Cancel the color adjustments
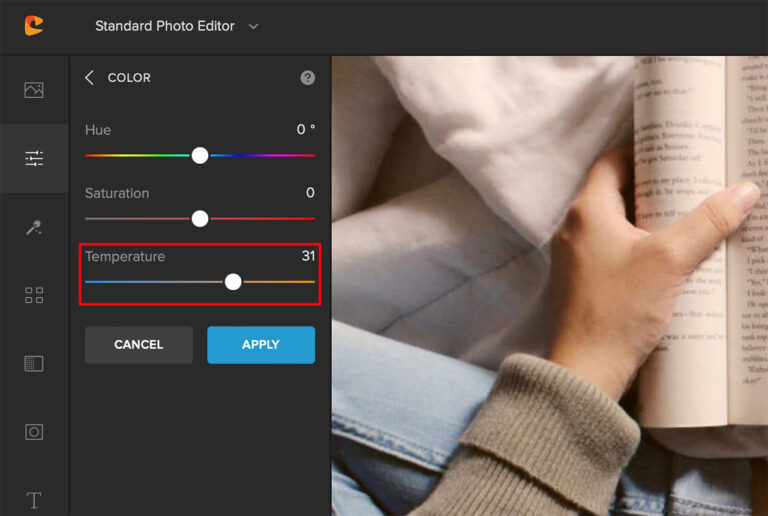768x516 pixels. (x=139, y=345)
